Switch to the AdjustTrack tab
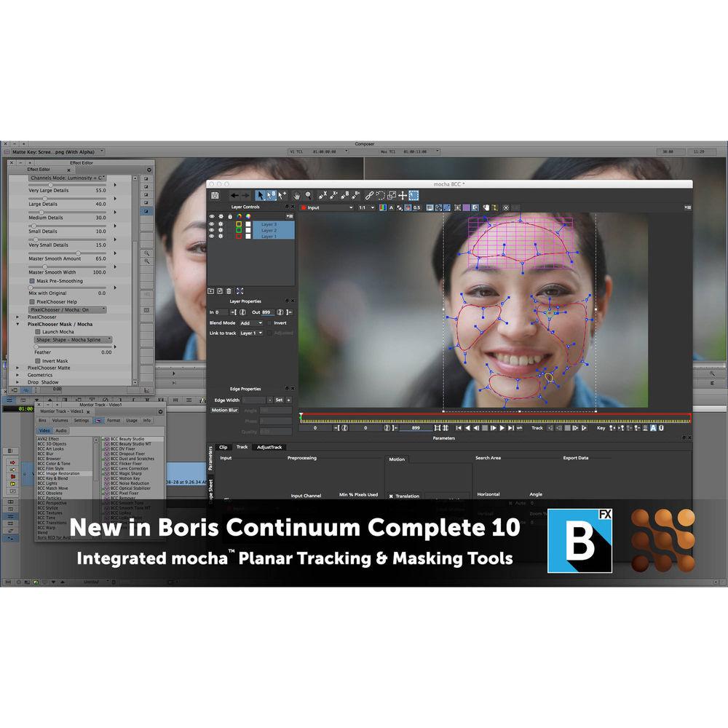The height and width of the screenshot is (728, 728). [x=269, y=447]
